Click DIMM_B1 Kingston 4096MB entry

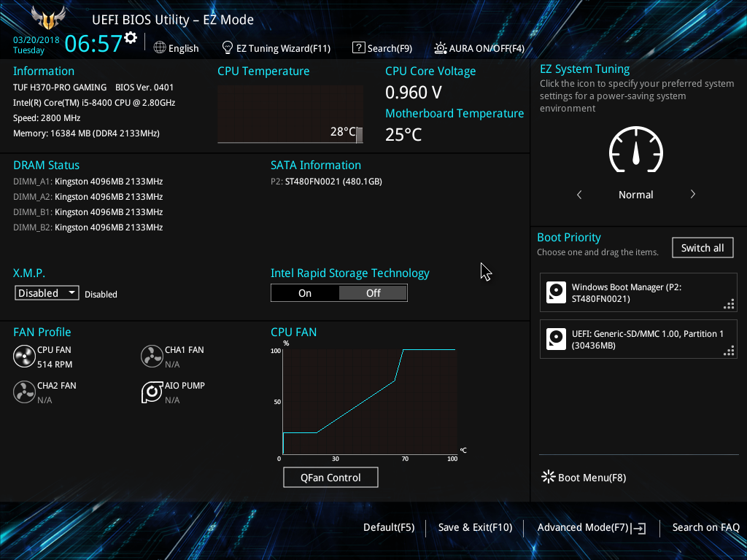click(88, 212)
